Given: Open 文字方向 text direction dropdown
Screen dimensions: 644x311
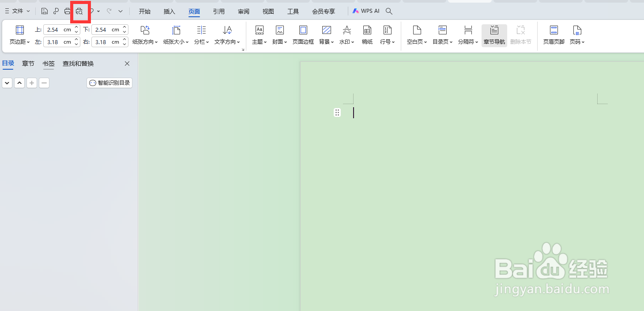Looking at the screenshot, I should point(227,35).
